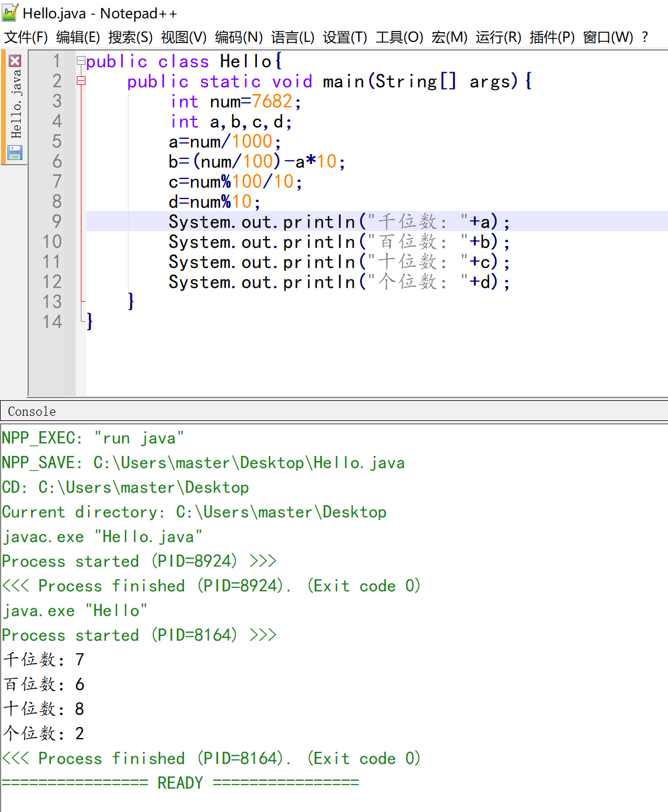The image size is (668, 812).
Task: Open the 插件(P) menu
Action: pyautogui.click(x=552, y=37)
